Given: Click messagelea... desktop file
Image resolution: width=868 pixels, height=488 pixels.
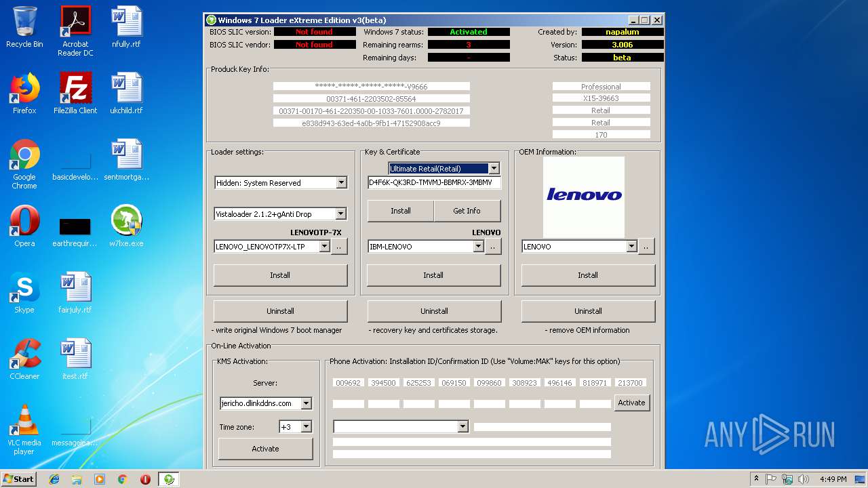Looking at the screenshot, I should point(75,434).
